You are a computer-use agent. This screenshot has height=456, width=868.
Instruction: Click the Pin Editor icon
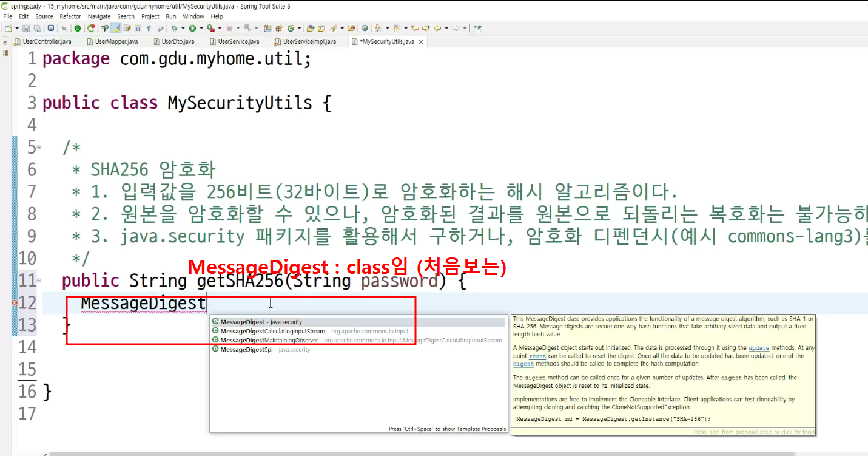click(477, 28)
